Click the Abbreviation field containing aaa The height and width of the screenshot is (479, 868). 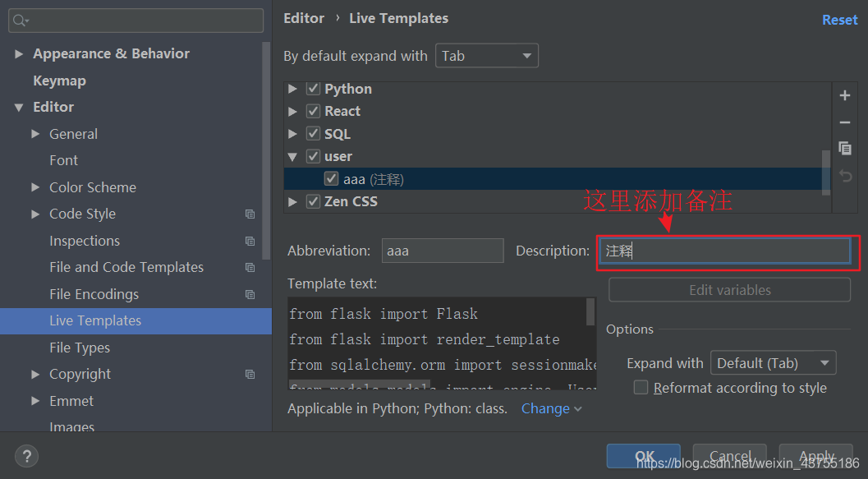click(443, 251)
